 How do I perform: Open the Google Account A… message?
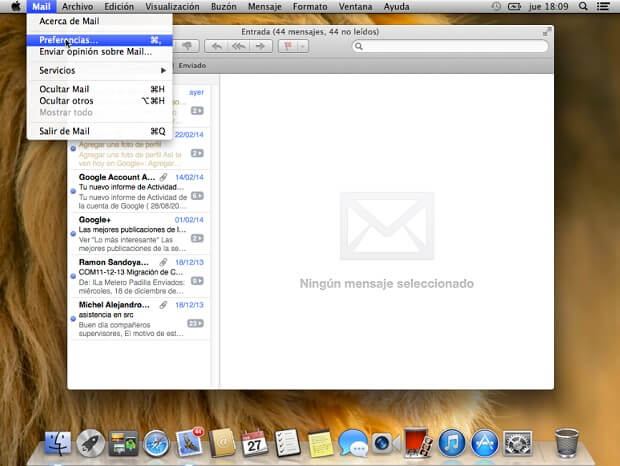click(x=139, y=191)
